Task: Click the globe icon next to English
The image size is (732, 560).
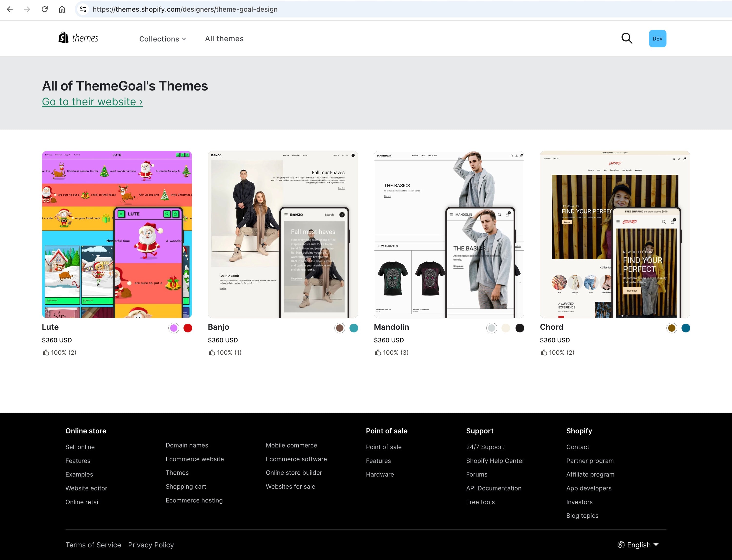Action: tap(621, 545)
